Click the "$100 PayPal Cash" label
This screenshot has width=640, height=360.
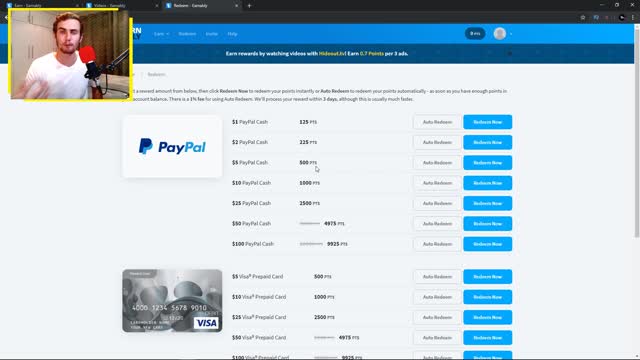253,244
